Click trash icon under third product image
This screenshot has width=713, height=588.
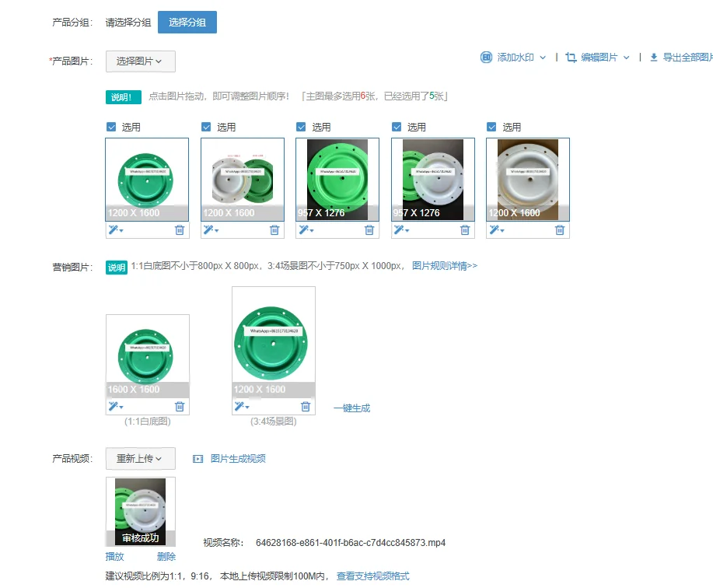click(369, 230)
